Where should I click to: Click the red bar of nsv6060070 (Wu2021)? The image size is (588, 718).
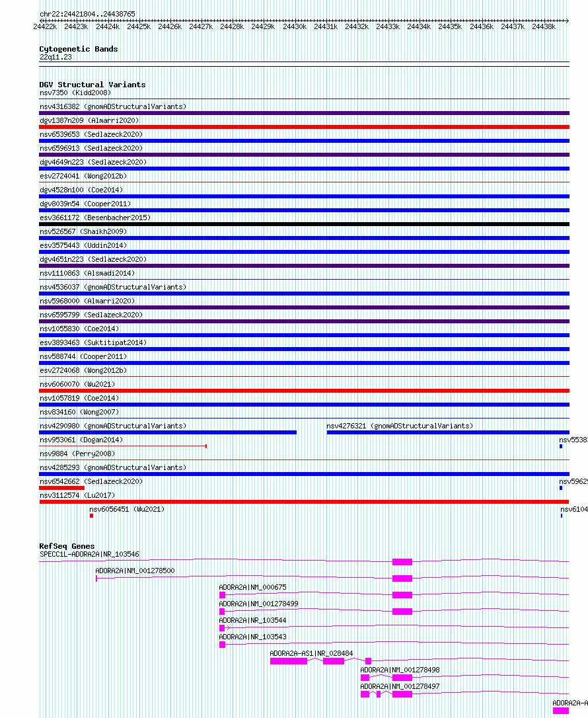(x=305, y=391)
